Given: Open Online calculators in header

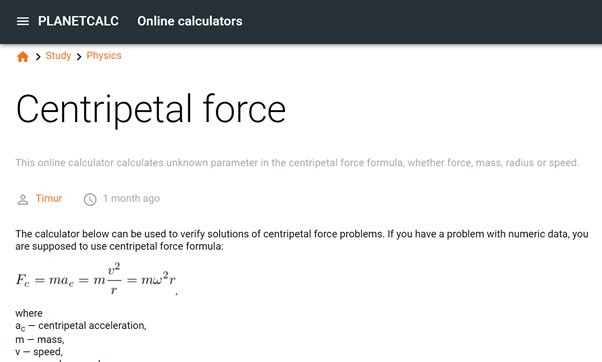Looking at the screenshot, I should tap(190, 21).
